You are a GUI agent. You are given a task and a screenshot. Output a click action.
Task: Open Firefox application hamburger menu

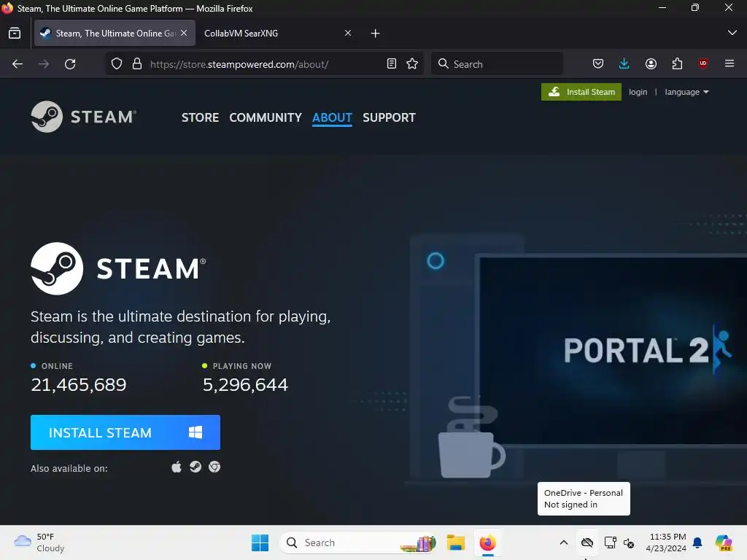coord(729,63)
